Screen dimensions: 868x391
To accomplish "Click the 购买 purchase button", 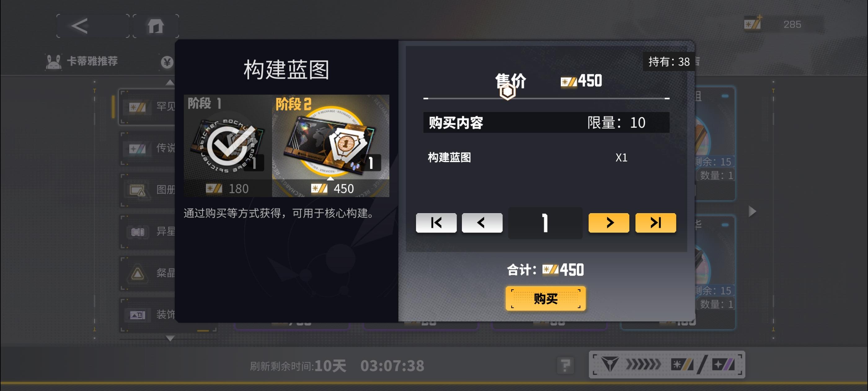I will click(x=546, y=299).
